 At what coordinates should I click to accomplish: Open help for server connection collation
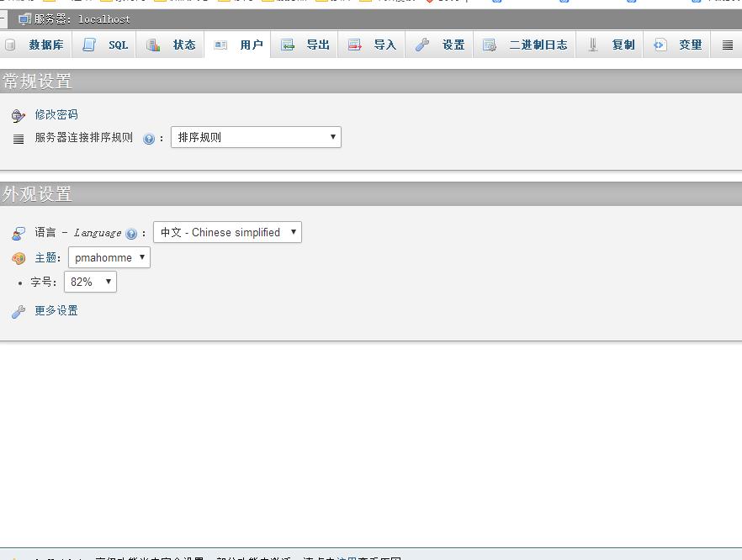point(149,139)
